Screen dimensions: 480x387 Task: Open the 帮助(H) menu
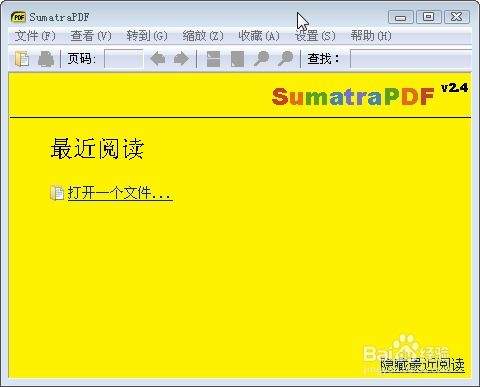pos(371,36)
